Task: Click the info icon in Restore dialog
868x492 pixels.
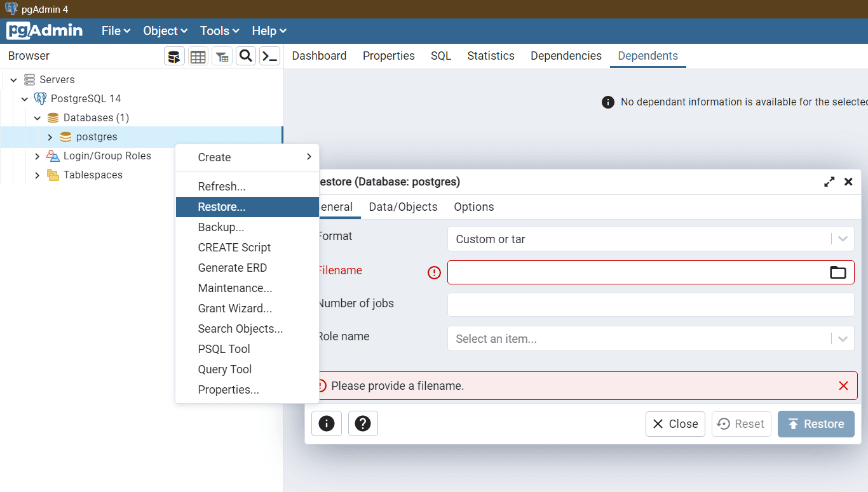Action: [x=327, y=423]
